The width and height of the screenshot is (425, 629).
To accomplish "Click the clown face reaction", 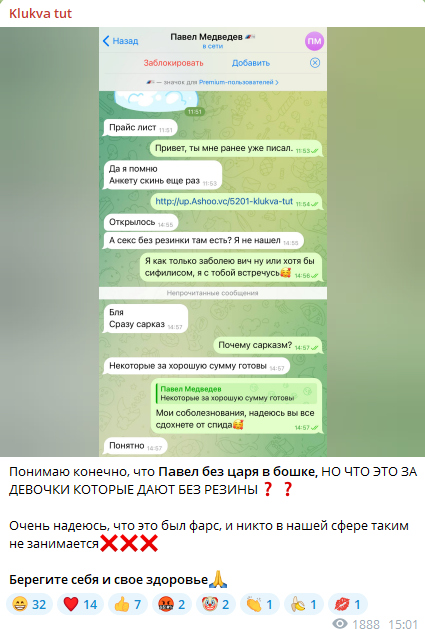I will point(216,604).
